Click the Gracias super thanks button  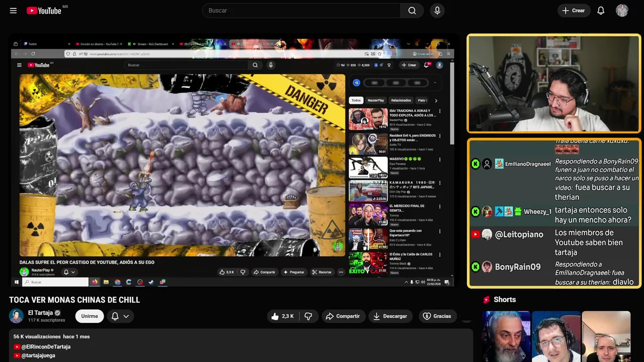tap(437, 316)
